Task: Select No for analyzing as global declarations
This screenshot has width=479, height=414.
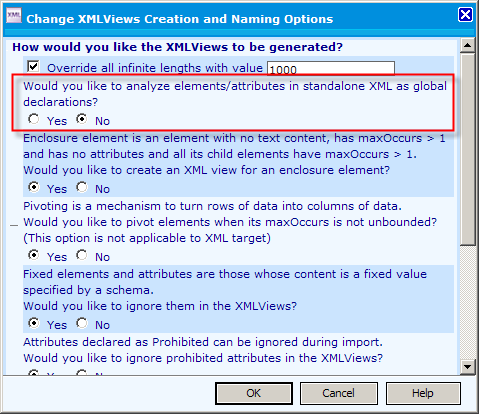Action: click(81, 119)
